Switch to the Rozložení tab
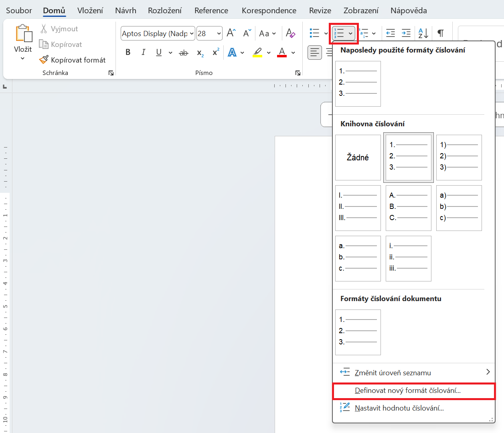 165,10
